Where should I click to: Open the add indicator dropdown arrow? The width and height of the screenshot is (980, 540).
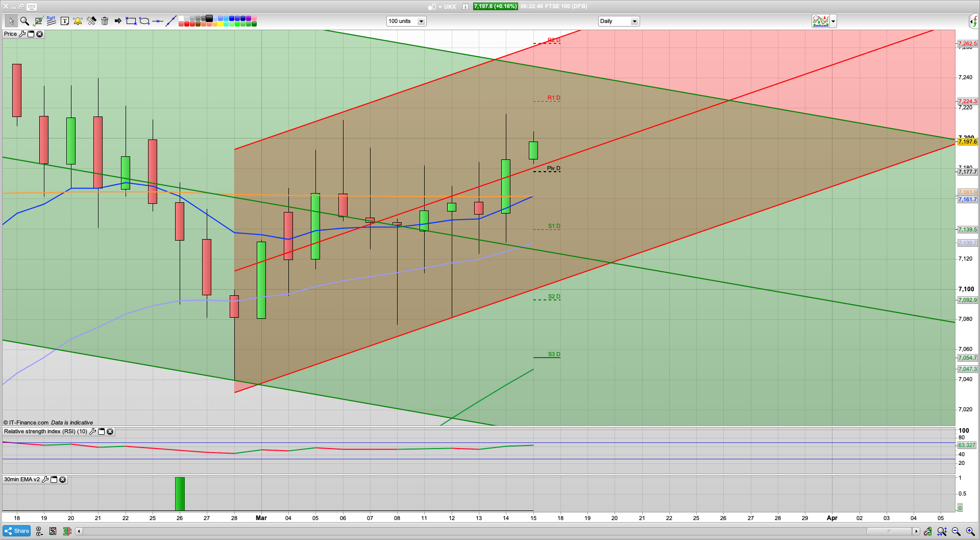click(x=833, y=21)
